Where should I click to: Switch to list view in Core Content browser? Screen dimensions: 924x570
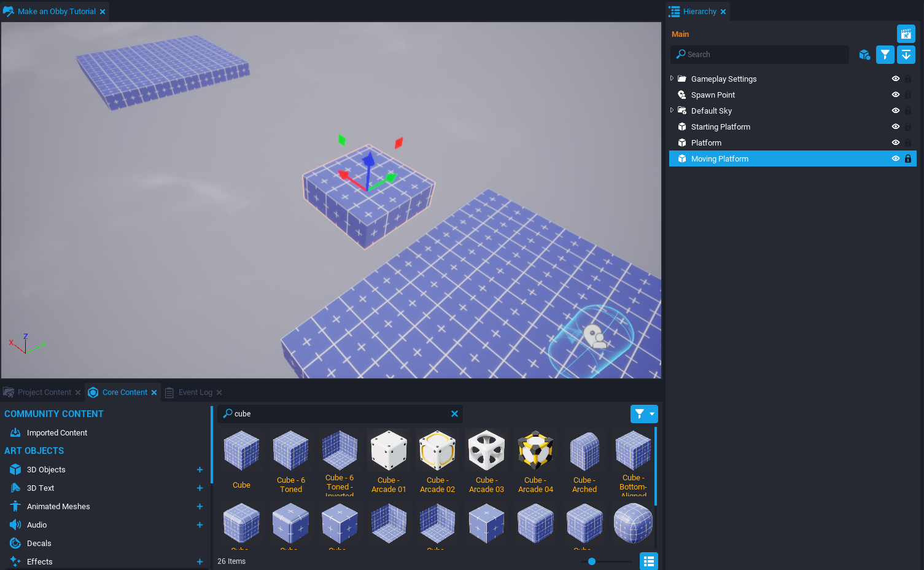click(648, 561)
